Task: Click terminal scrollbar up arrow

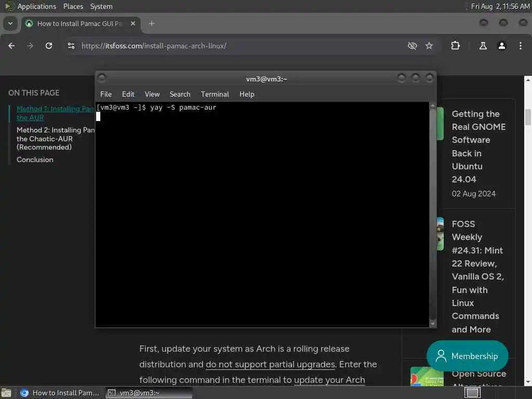Action: (433, 106)
